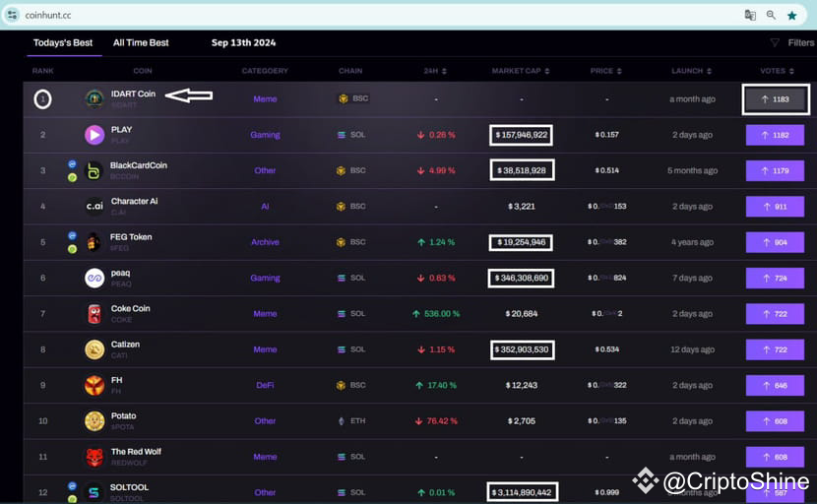The image size is (817, 504).
Task: Select the AI category of Character Ai
Action: click(265, 207)
